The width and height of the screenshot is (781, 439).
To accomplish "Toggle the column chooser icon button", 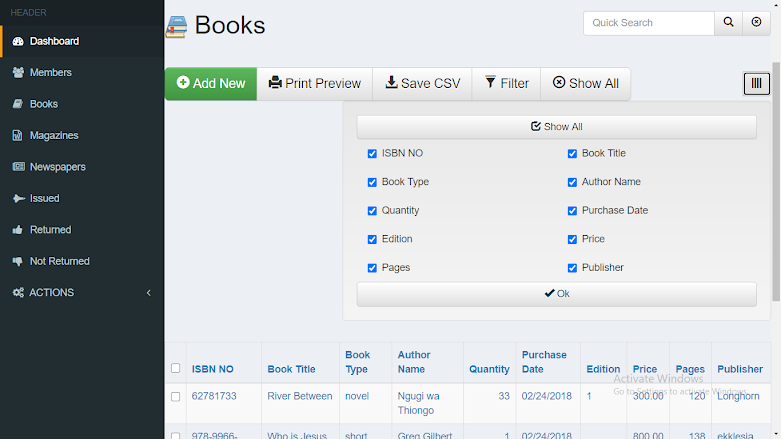I will tap(757, 84).
